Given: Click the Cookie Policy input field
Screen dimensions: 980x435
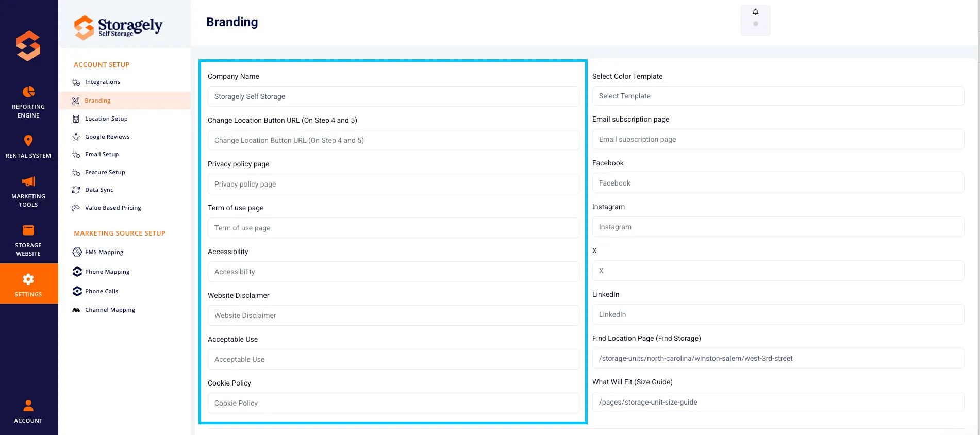Looking at the screenshot, I should tap(393, 403).
